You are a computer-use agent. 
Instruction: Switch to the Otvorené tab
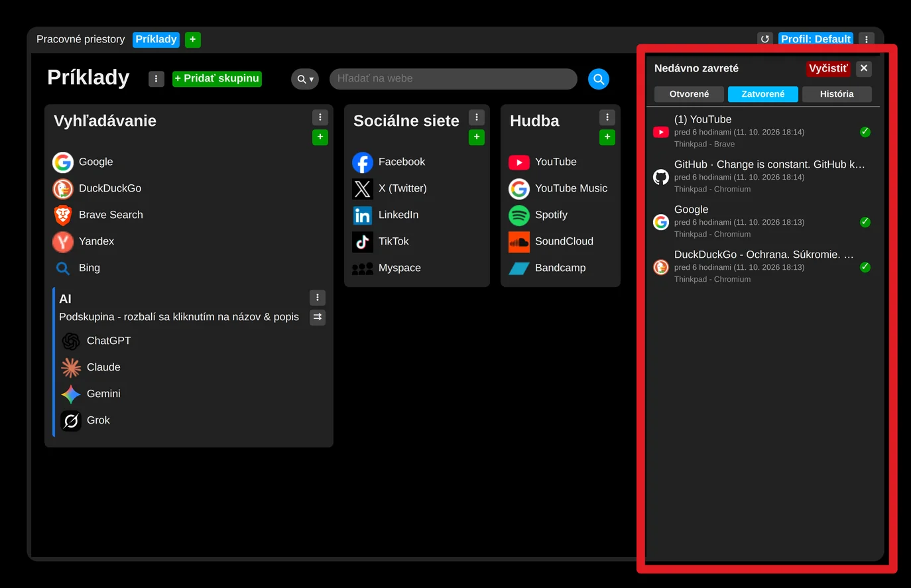(x=689, y=94)
